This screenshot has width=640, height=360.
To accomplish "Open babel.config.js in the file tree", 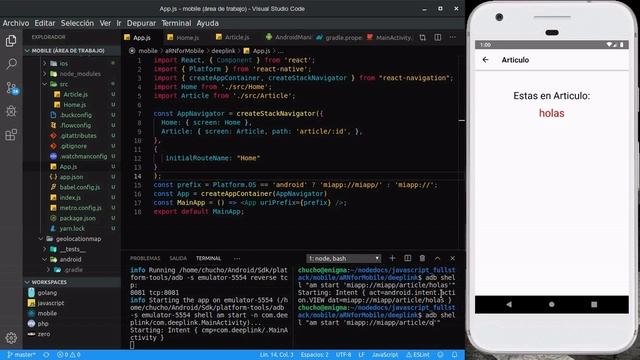I will (x=80, y=187).
